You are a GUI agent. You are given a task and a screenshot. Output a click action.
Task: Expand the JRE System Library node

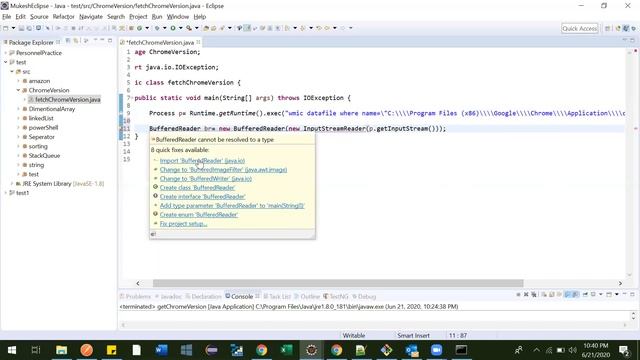pos(12,184)
